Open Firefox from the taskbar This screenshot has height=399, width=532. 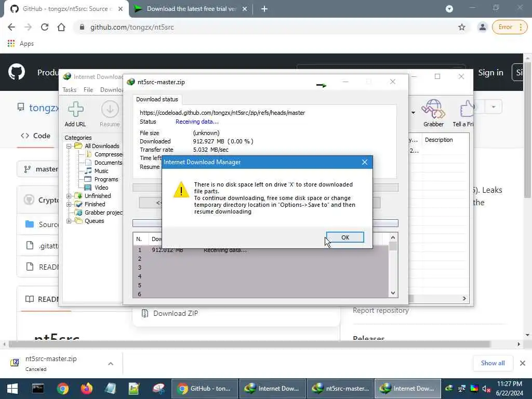pyautogui.click(x=87, y=389)
